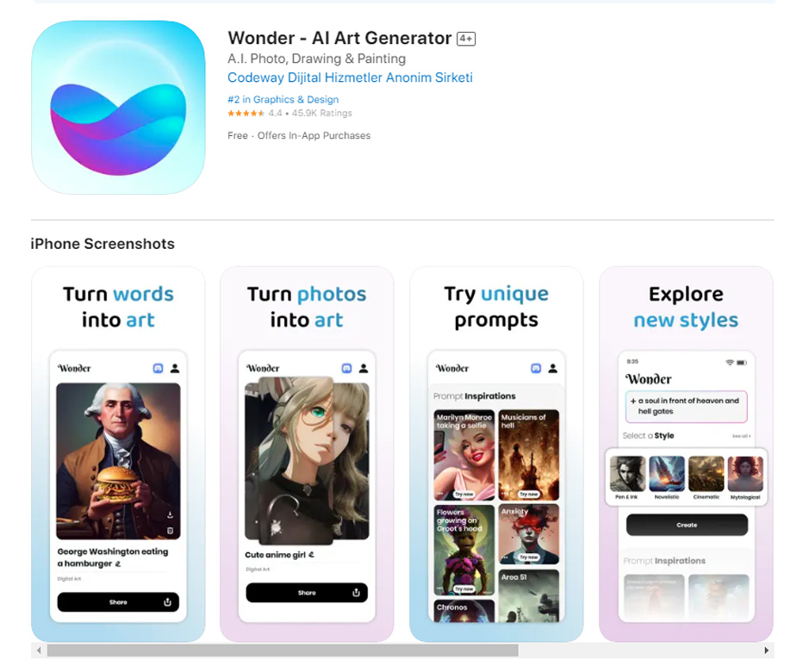Click the profile icon in first screenshot
Viewport: 803px width, 672px height.
pos(175,368)
